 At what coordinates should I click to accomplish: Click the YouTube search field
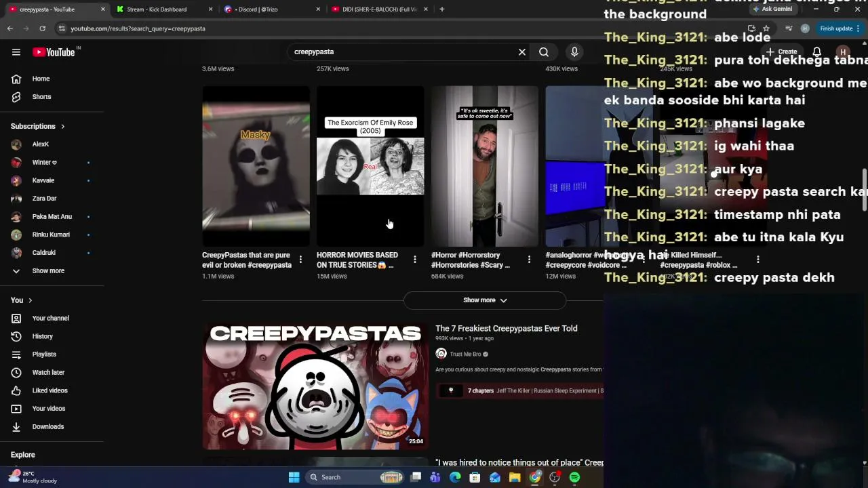[403, 52]
